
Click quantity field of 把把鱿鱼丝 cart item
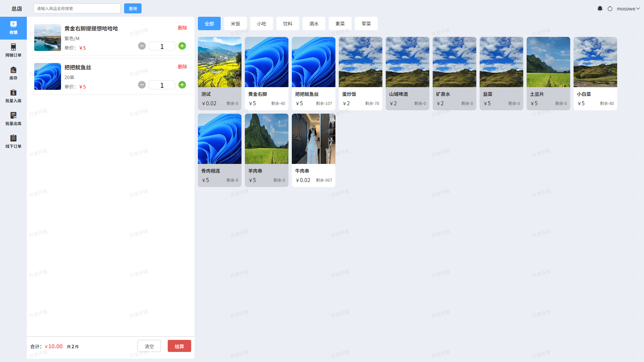click(162, 85)
